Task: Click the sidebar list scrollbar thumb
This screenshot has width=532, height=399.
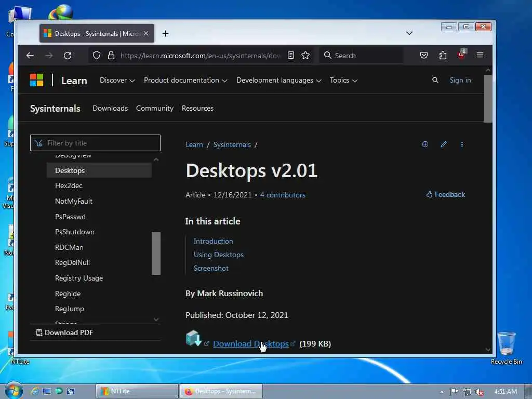Action: point(156,254)
